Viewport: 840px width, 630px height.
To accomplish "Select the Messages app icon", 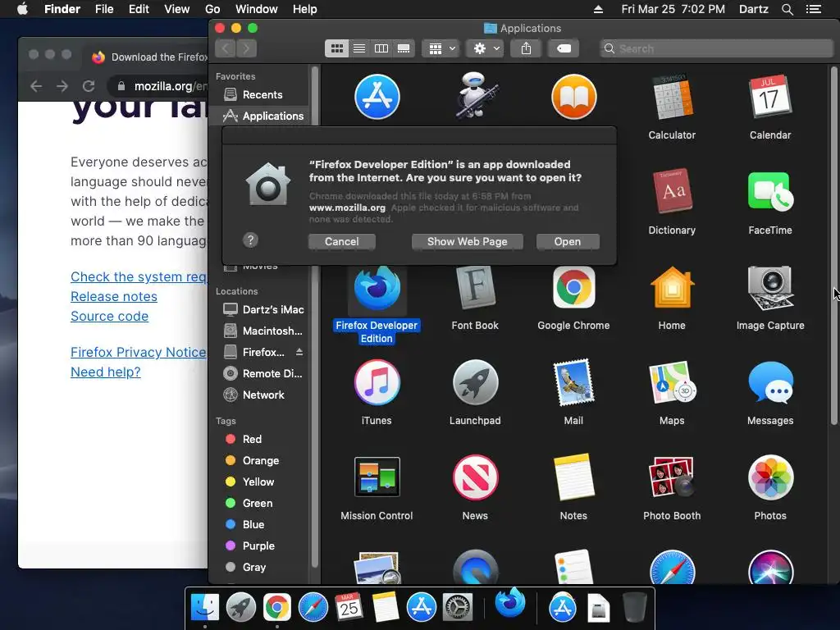I will click(x=769, y=382).
